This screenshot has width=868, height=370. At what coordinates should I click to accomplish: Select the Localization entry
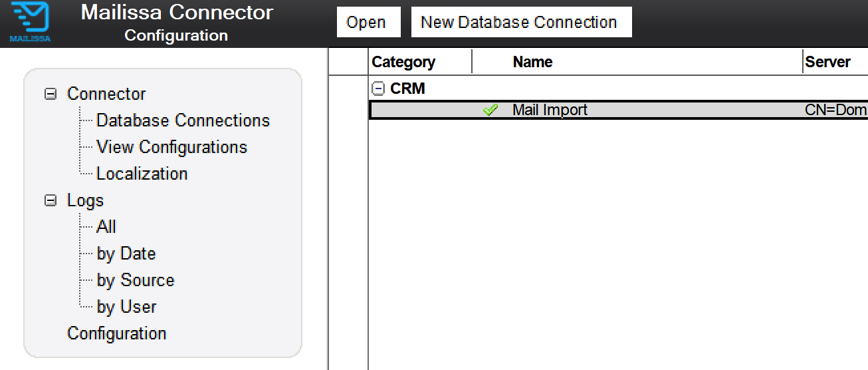click(x=142, y=174)
